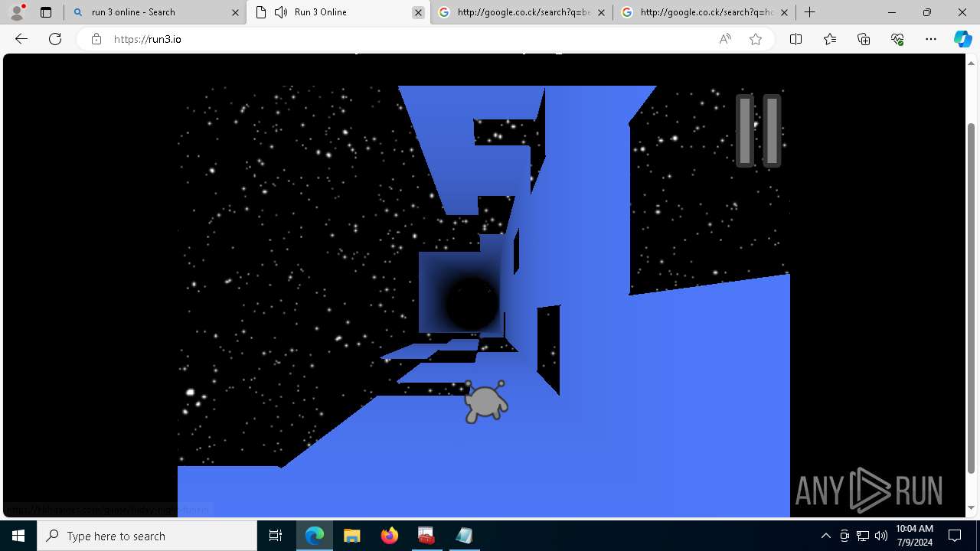Open the volume control tray icon

coord(881,536)
